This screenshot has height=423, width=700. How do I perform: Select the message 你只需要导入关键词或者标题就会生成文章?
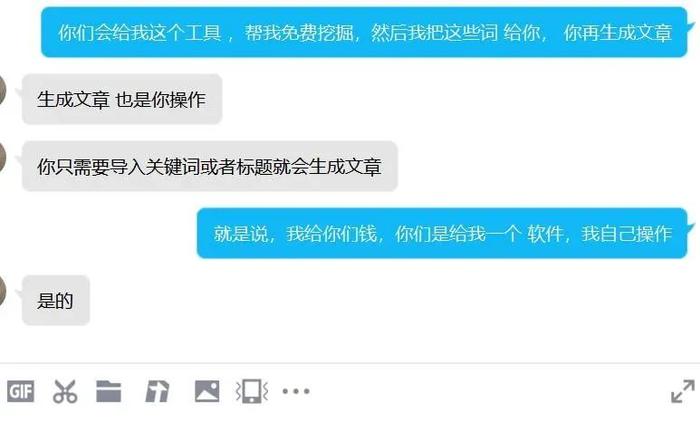tap(209, 166)
